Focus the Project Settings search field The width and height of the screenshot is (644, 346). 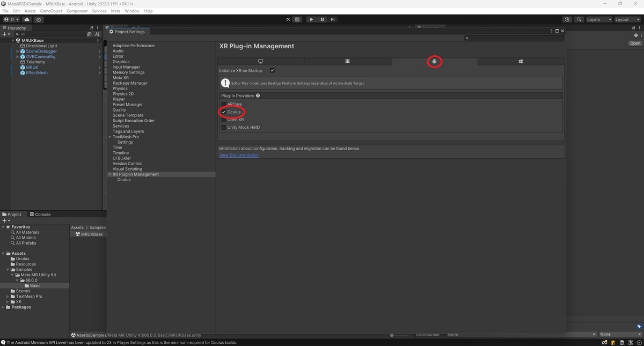(514, 38)
